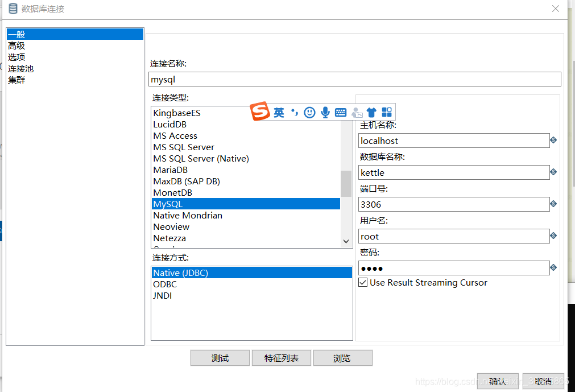Image resolution: width=575 pixels, height=392 pixels.
Task: Click the connection type list scrollbar thumb
Action: (346, 184)
